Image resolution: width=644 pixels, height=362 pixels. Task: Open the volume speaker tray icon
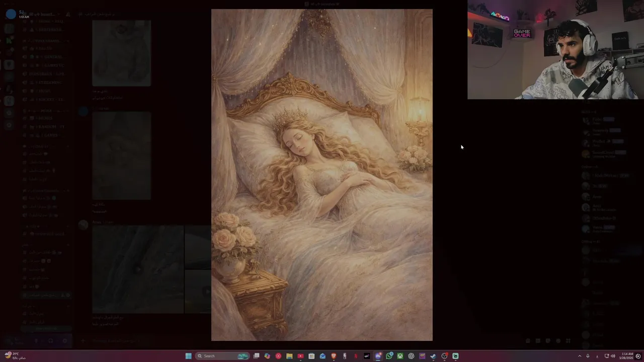coord(613,356)
